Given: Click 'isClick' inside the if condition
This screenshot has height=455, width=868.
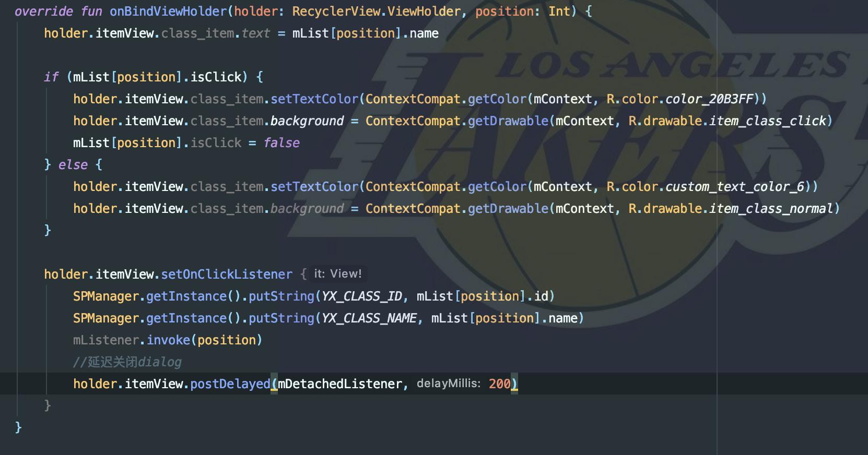Looking at the screenshot, I should pyautogui.click(x=216, y=77).
